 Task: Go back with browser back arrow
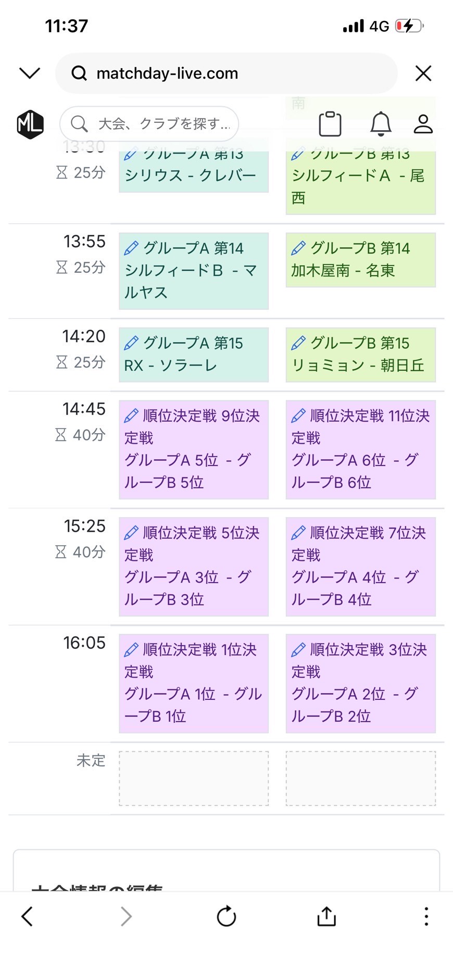click(27, 916)
